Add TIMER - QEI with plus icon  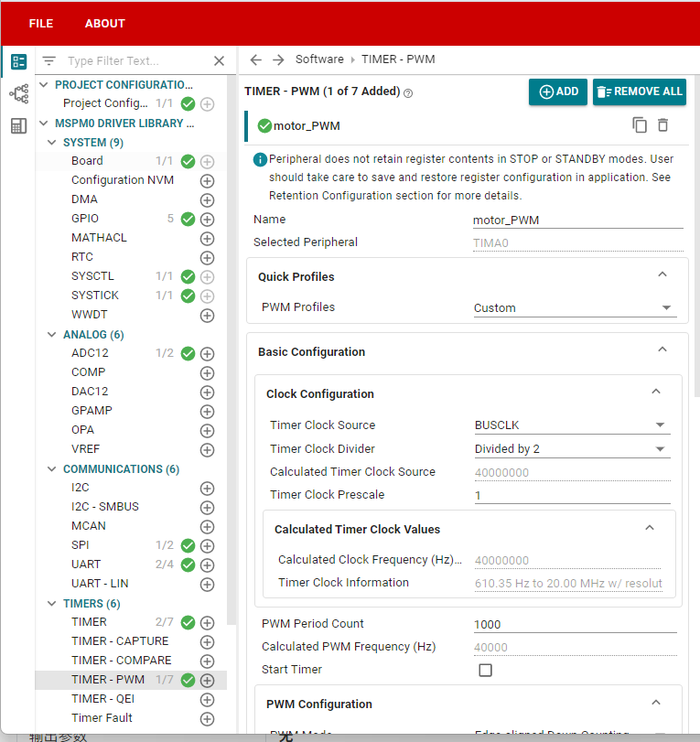click(x=207, y=700)
